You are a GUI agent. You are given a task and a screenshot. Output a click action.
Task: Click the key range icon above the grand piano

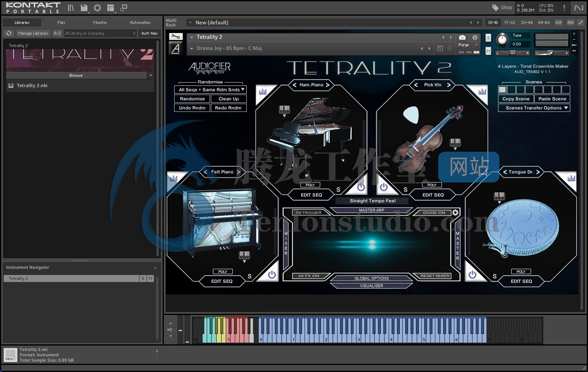pyautogui.click(x=284, y=111)
